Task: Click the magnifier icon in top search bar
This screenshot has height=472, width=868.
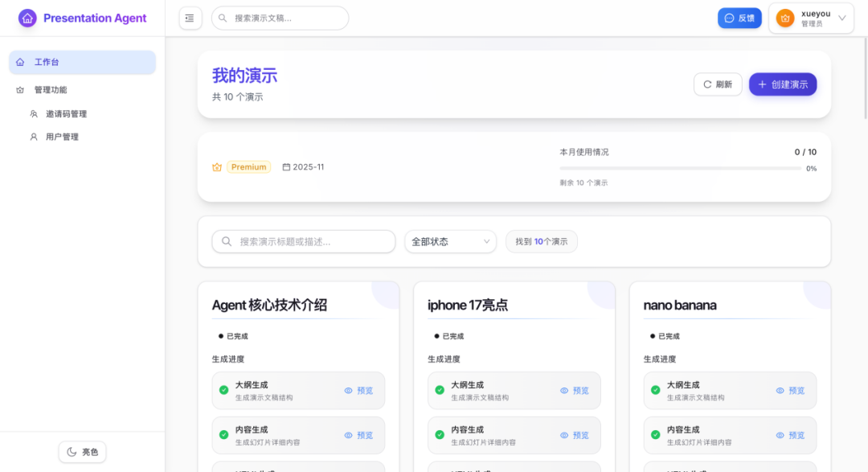Action: pos(223,18)
